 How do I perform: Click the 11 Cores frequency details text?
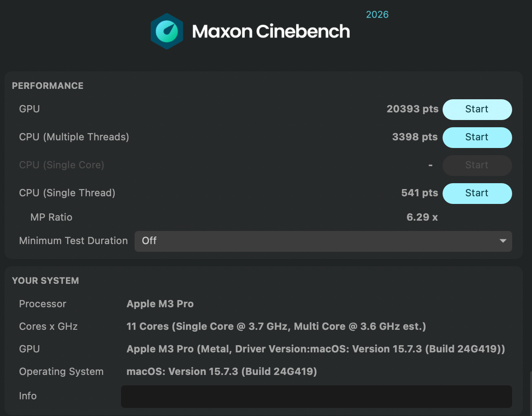tap(276, 326)
